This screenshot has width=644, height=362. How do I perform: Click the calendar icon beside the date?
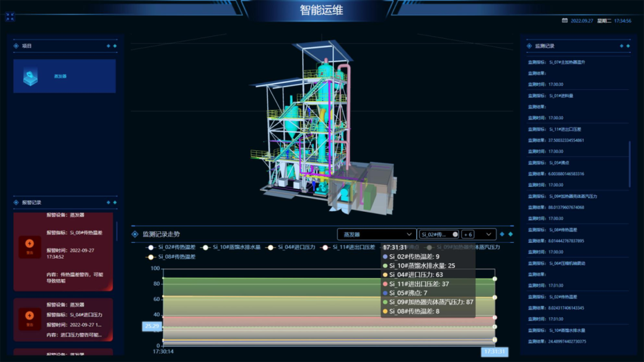pyautogui.click(x=565, y=21)
